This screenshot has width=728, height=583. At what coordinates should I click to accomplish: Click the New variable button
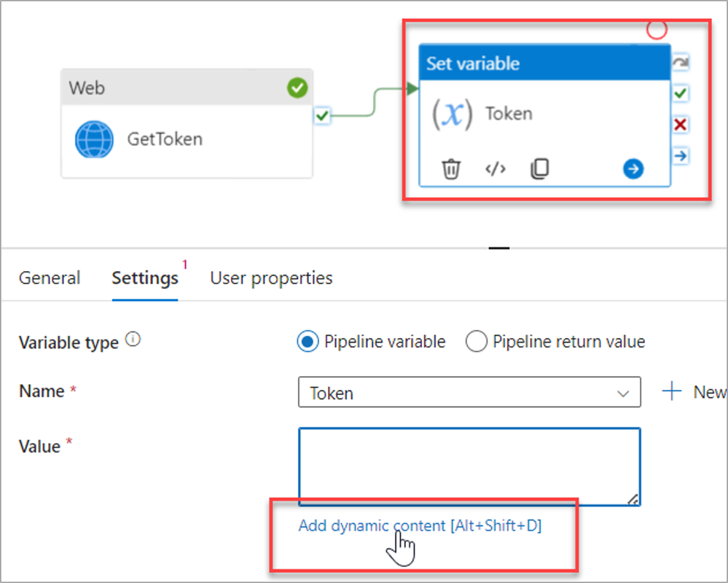click(694, 392)
